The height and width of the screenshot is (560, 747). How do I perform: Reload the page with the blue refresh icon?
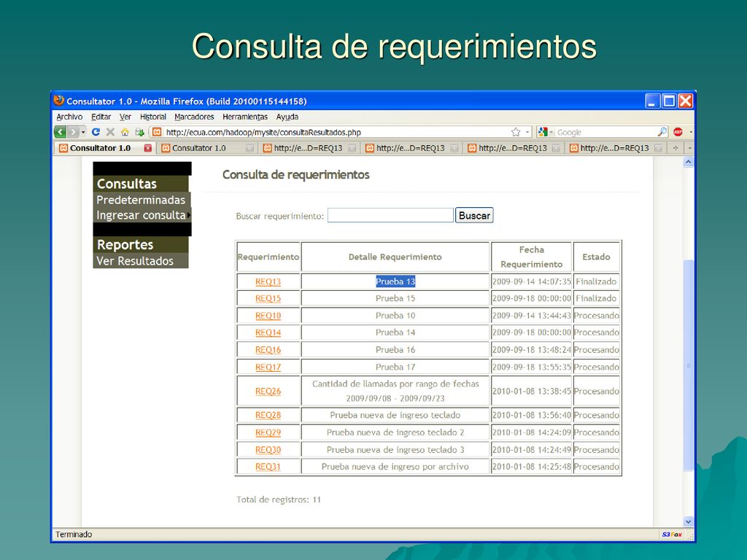96,132
